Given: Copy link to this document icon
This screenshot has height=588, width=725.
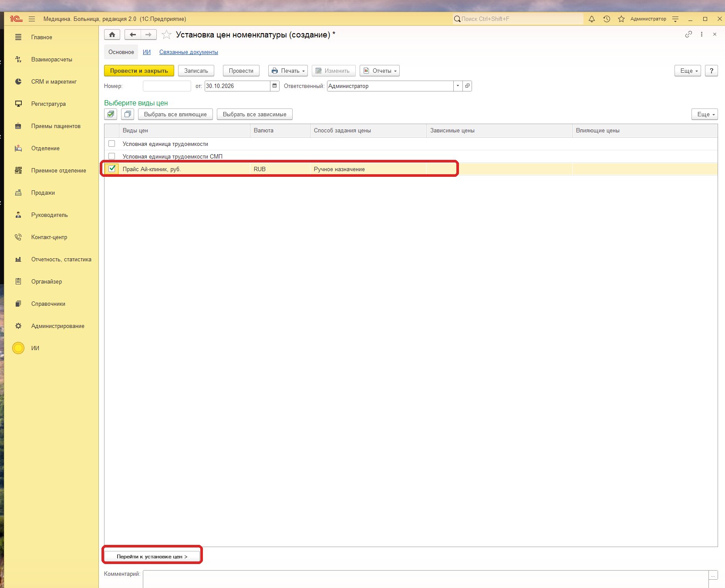Looking at the screenshot, I should coord(688,34).
